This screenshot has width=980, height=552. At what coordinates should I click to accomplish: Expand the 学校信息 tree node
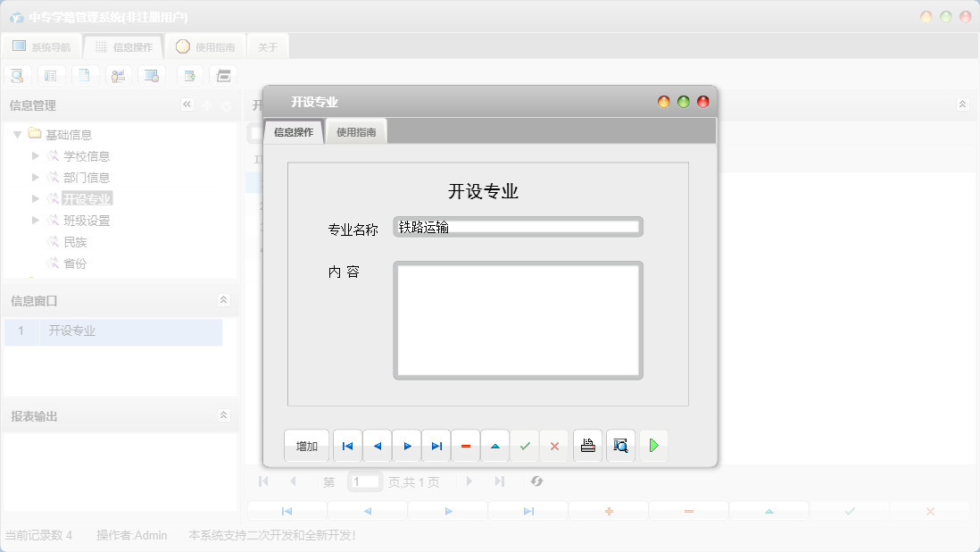[x=34, y=155]
